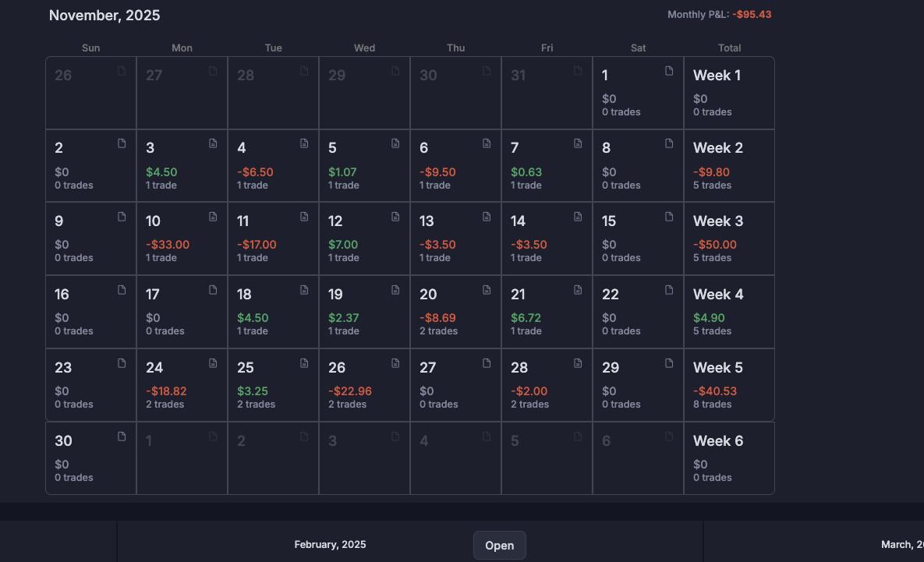Select the March month panel label
Screen dimensions: 924x562
click(x=901, y=545)
